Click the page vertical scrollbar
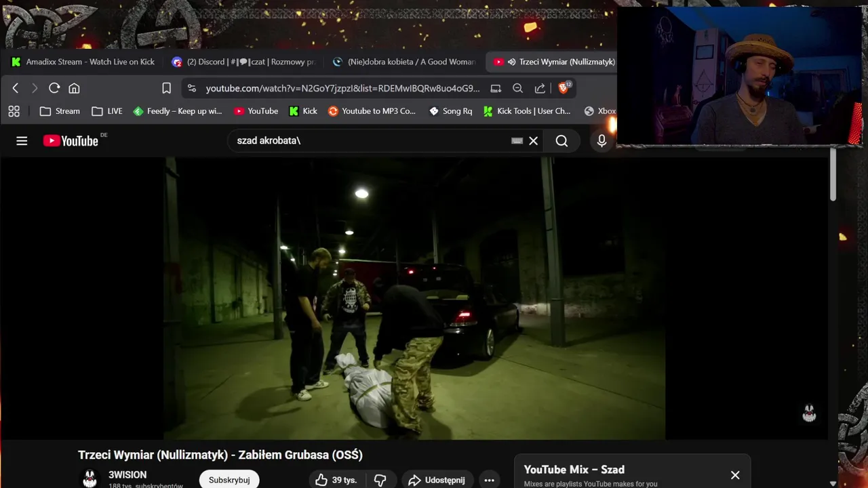This screenshot has height=488, width=868. 833,174
